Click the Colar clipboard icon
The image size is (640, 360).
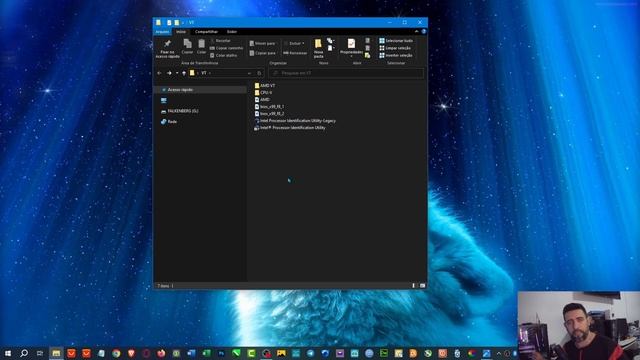coord(202,46)
